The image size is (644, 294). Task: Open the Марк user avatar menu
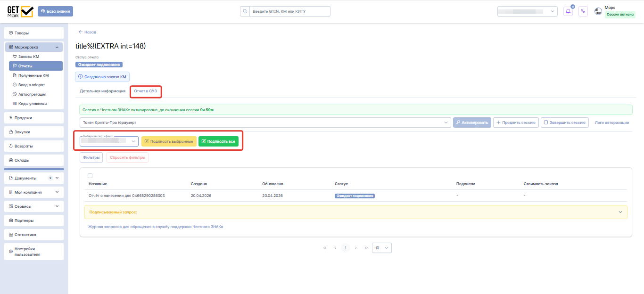pos(599,11)
